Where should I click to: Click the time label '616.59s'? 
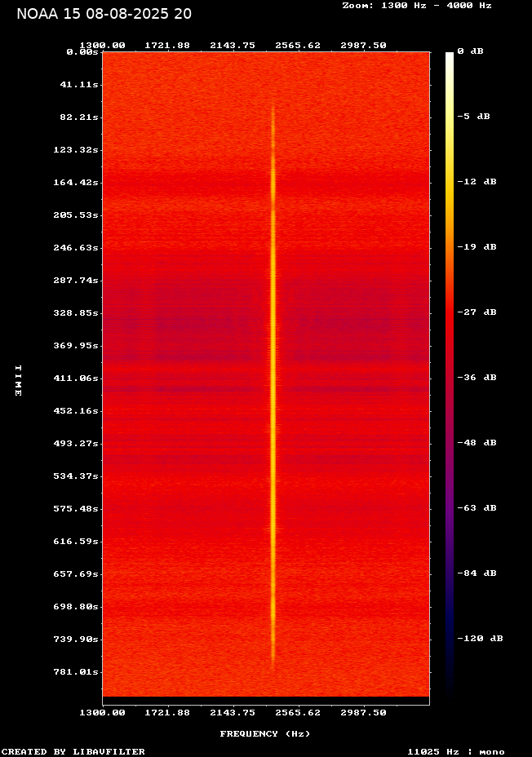click(x=76, y=541)
